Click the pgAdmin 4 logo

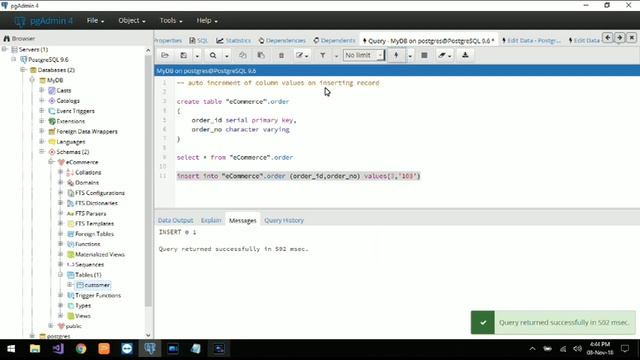tap(44, 20)
